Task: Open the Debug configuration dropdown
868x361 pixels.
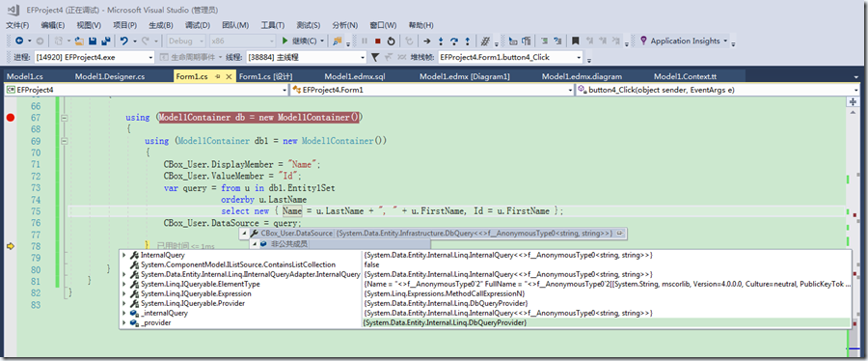Action: pos(186,41)
